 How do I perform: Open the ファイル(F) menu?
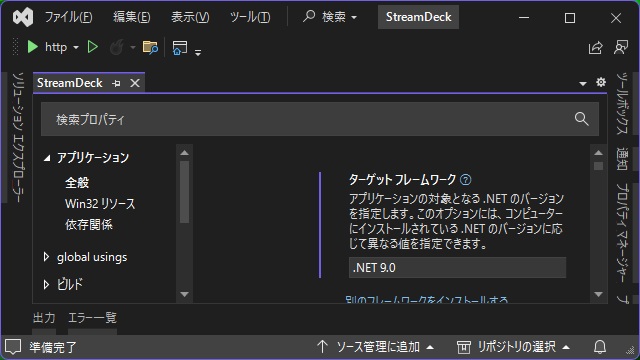pyautogui.click(x=68, y=17)
